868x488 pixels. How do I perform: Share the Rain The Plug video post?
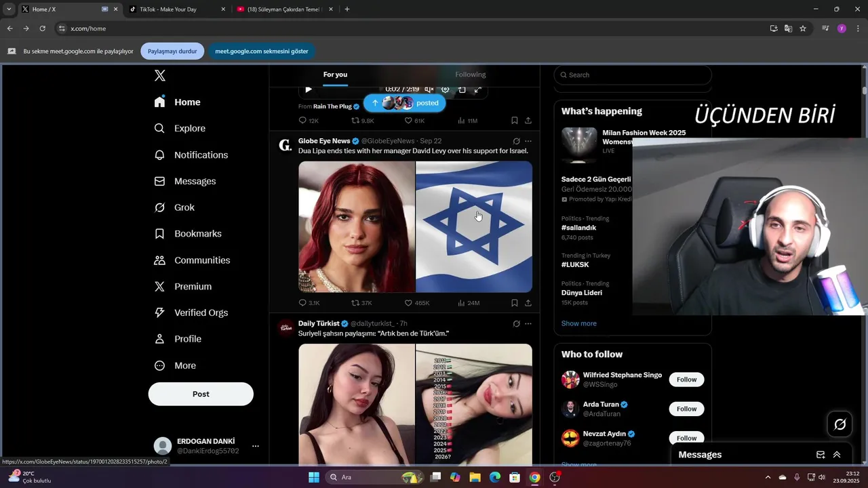pyautogui.click(x=528, y=121)
